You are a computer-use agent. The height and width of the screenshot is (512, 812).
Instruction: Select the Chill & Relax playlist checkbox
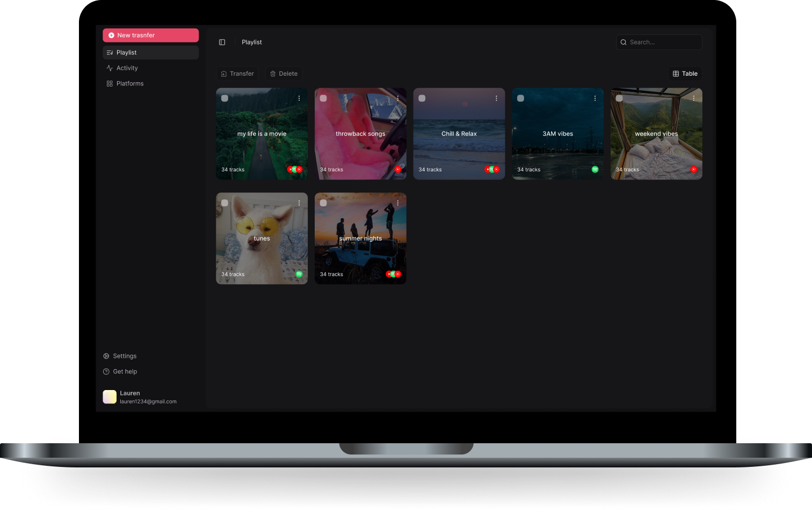(x=422, y=98)
